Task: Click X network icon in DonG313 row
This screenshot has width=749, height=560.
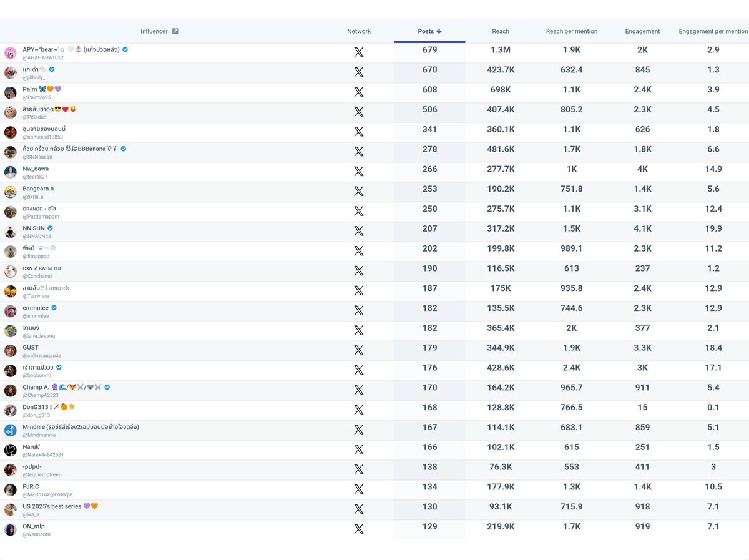Action: coord(359,410)
